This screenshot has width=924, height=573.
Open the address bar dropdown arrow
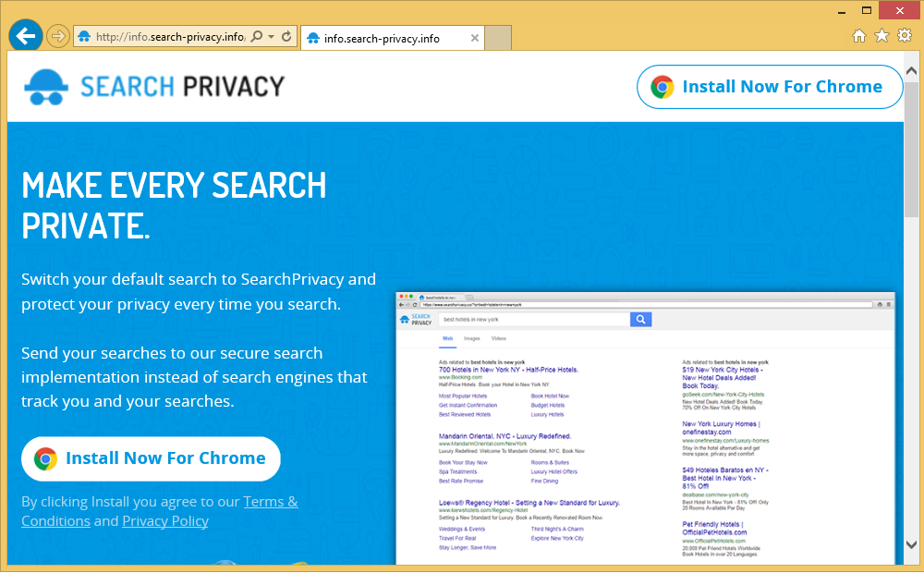271,37
